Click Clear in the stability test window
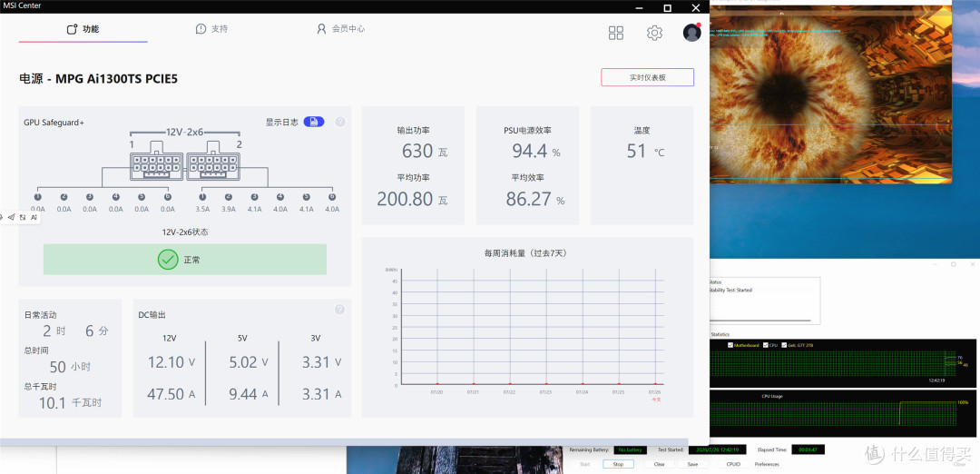The image size is (980, 474). click(659, 464)
